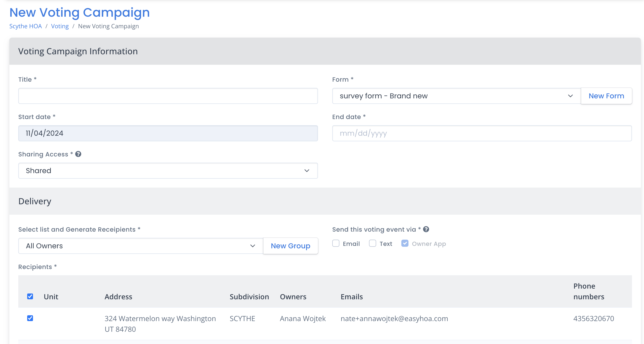Enable the Text delivery checkbox
The image size is (644, 344).
coord(373,243)
